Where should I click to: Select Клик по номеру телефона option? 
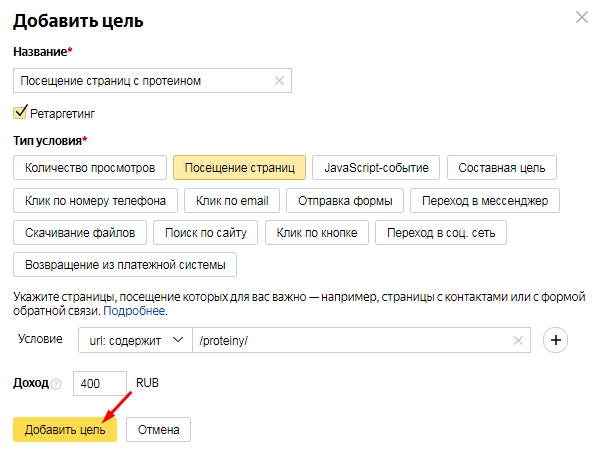point(96,200)
